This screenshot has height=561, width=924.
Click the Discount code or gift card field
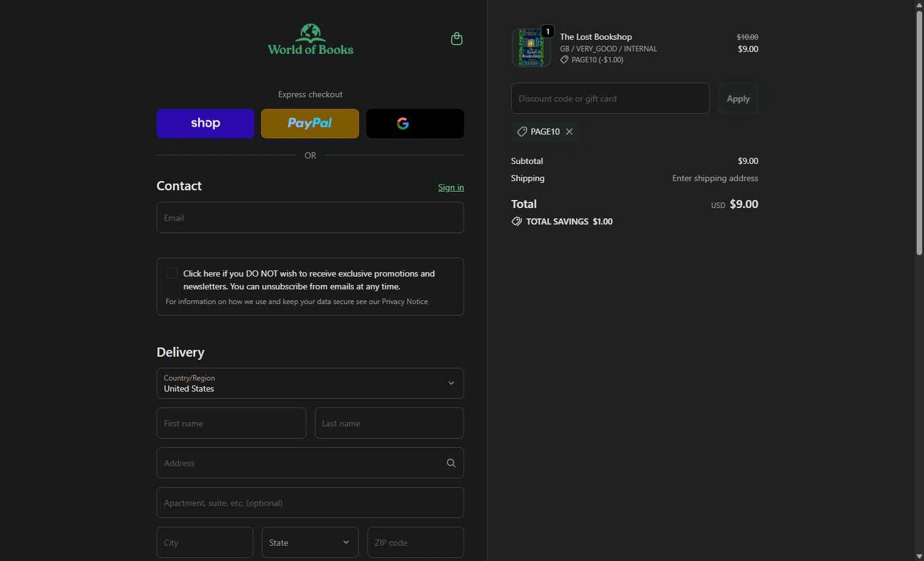pyautogui.click(x=610, y=98)
